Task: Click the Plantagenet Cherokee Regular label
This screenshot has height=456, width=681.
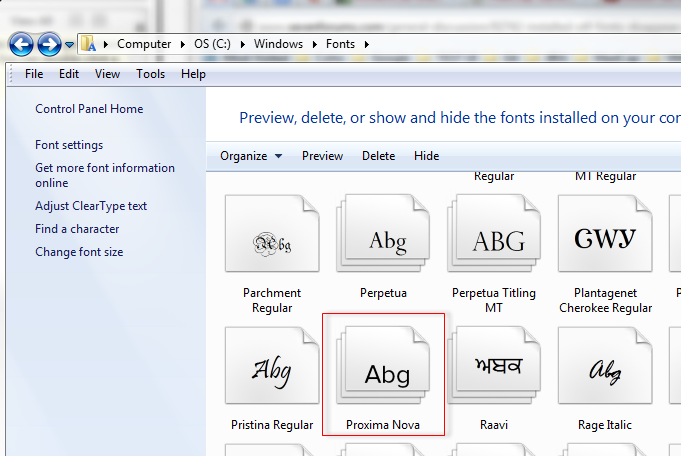Action: (x=605, y=300)
